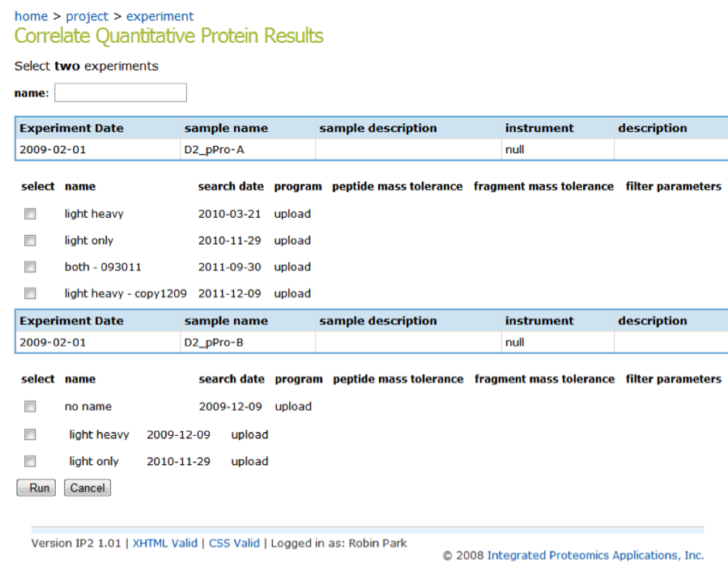Check the light only box under D2_pPro-B
The image size is (728, 572).
click(x=30, y=461)
